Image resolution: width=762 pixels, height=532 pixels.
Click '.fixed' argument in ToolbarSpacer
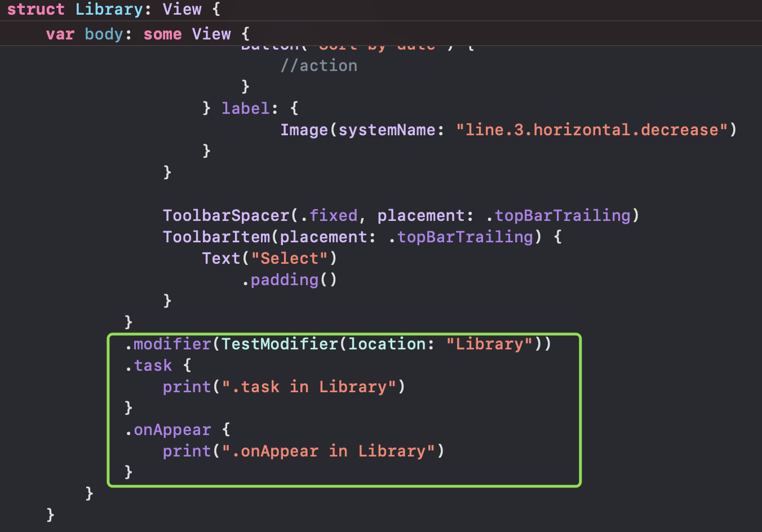(329, 215)
